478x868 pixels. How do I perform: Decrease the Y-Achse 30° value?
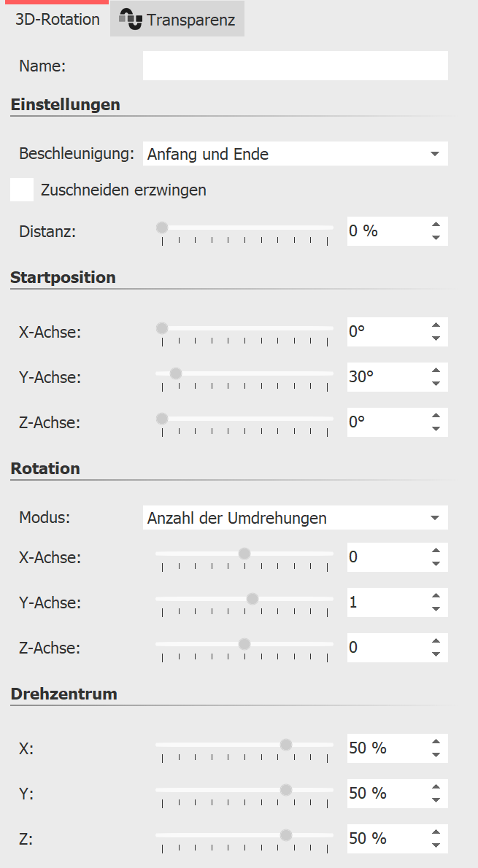pos(435,384)
